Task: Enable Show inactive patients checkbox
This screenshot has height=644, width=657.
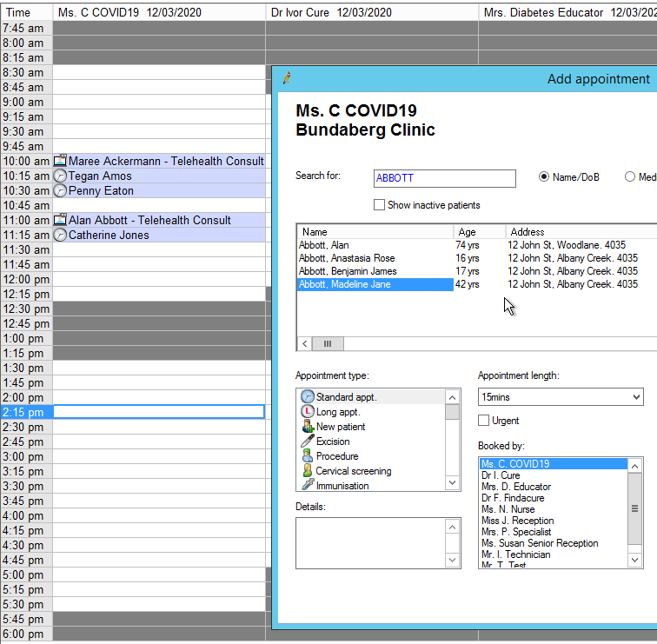Action: click(x=379, y=205)
